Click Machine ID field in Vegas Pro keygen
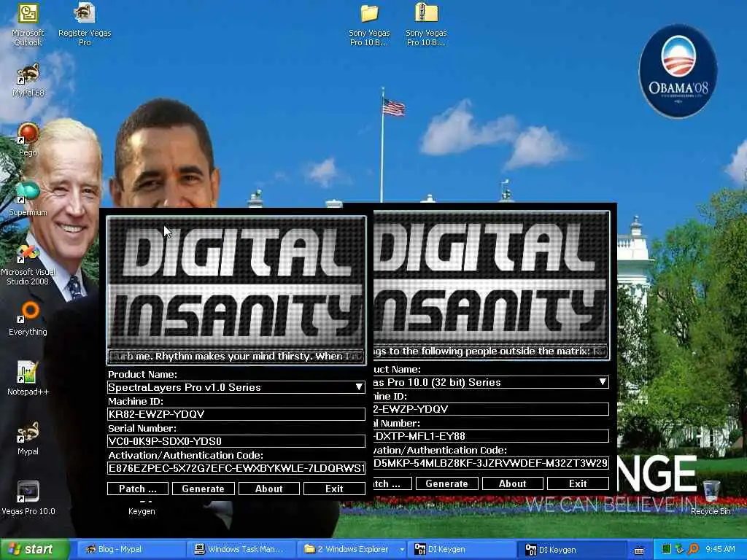 [x=491, y=408]
